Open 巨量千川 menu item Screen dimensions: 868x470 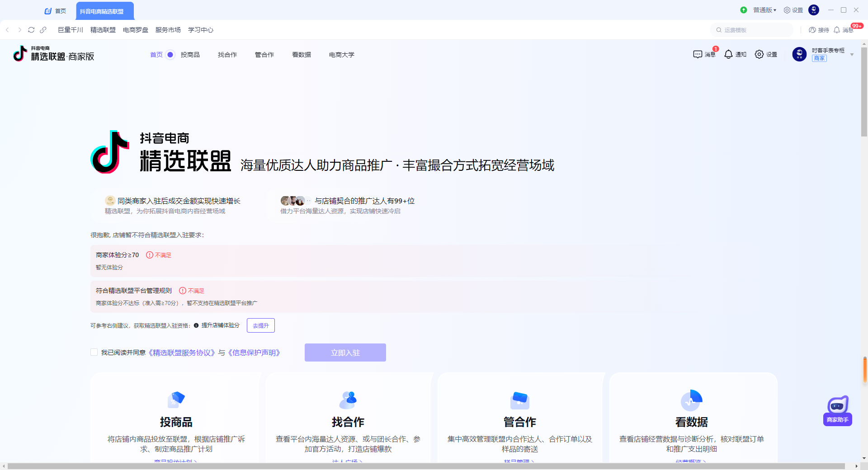(71, 30)
